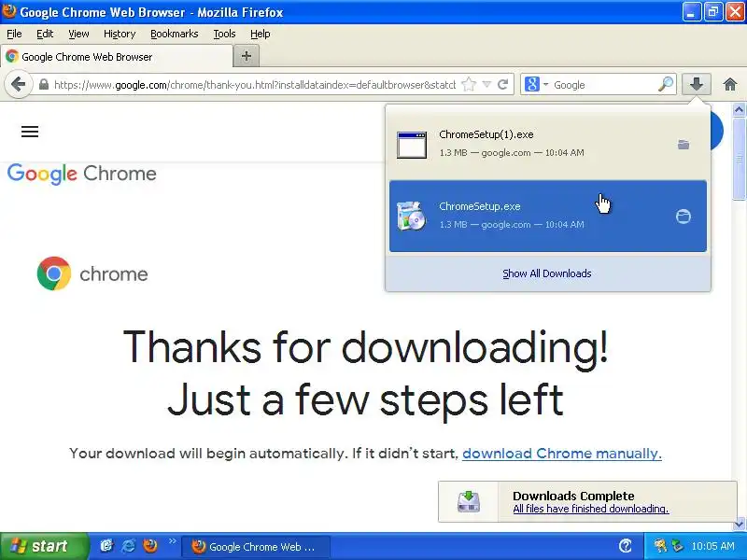Click the padlock site identity icon
Viewport: 747px width, 560px height.
click(x=43, y=85)
